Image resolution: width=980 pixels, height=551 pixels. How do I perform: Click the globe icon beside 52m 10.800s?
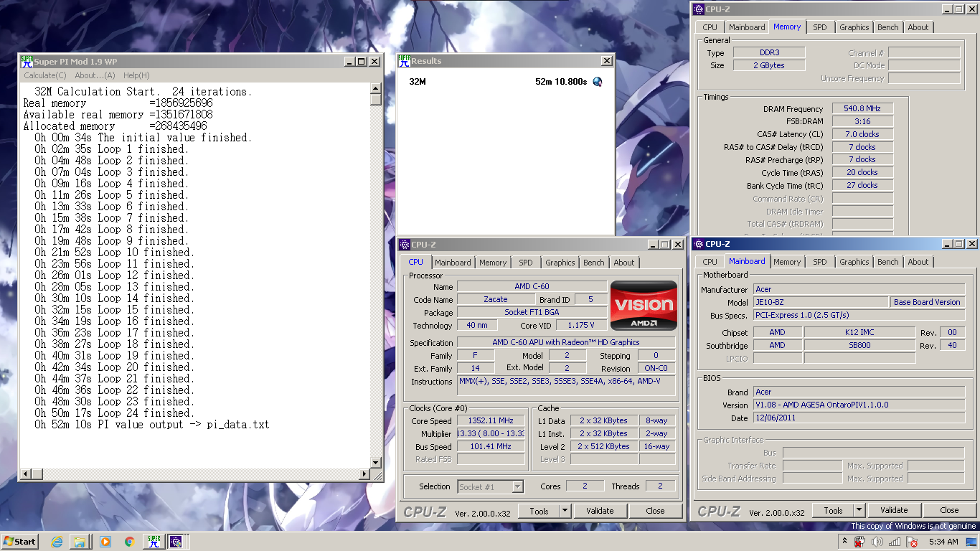coord(597,82)
